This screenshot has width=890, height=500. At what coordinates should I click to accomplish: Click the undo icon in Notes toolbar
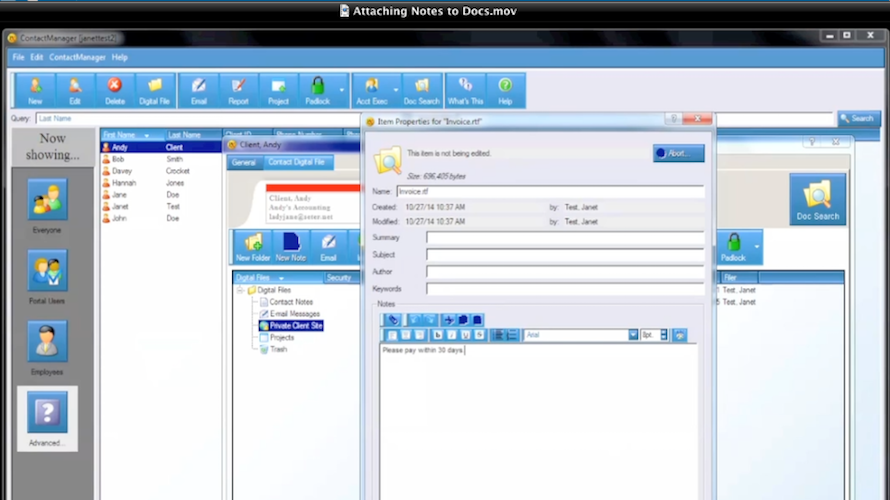415,320
